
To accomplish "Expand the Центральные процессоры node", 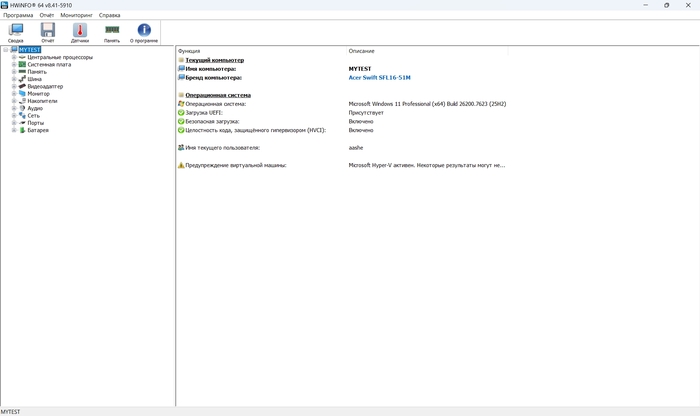I will pos(14,57).
